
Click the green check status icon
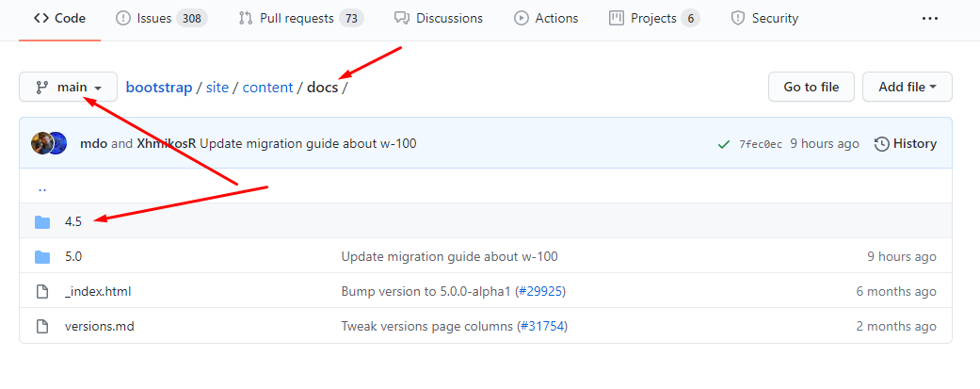point(724,144)
